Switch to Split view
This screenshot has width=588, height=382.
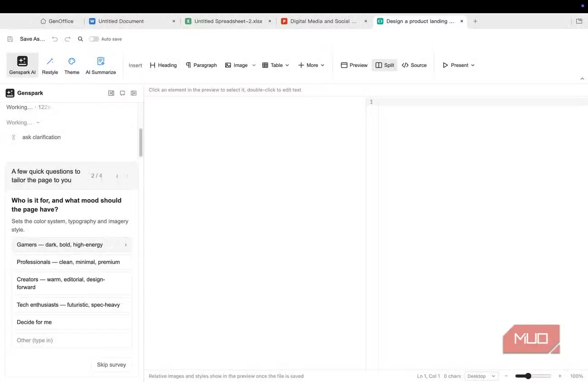(384, 65)
